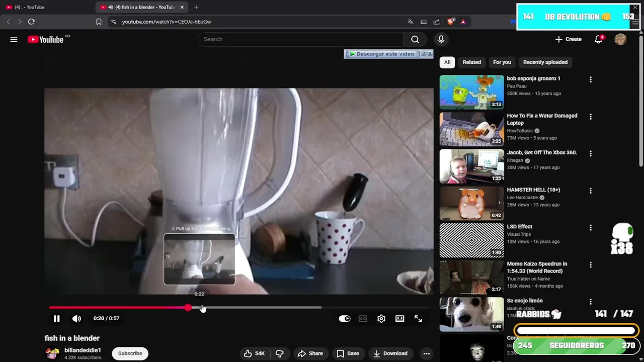644x362 pixels.
Task: Click the address bar URL
Action: click(167, 22)
